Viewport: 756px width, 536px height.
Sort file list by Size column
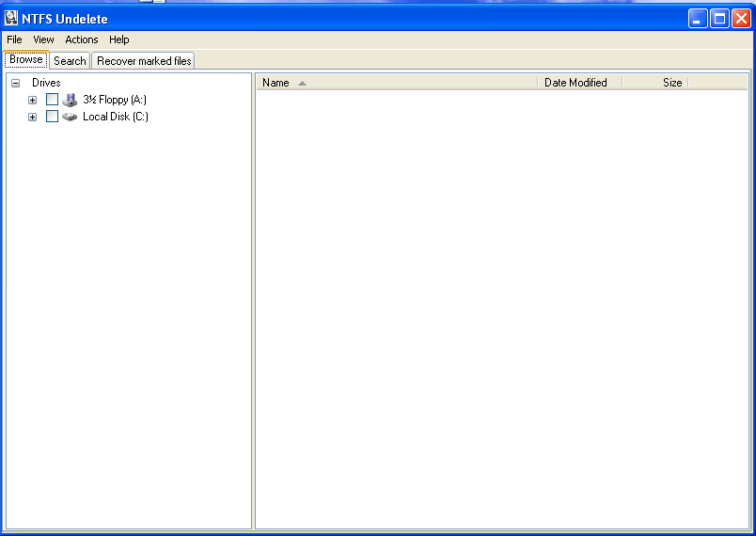tap(655, 83)
